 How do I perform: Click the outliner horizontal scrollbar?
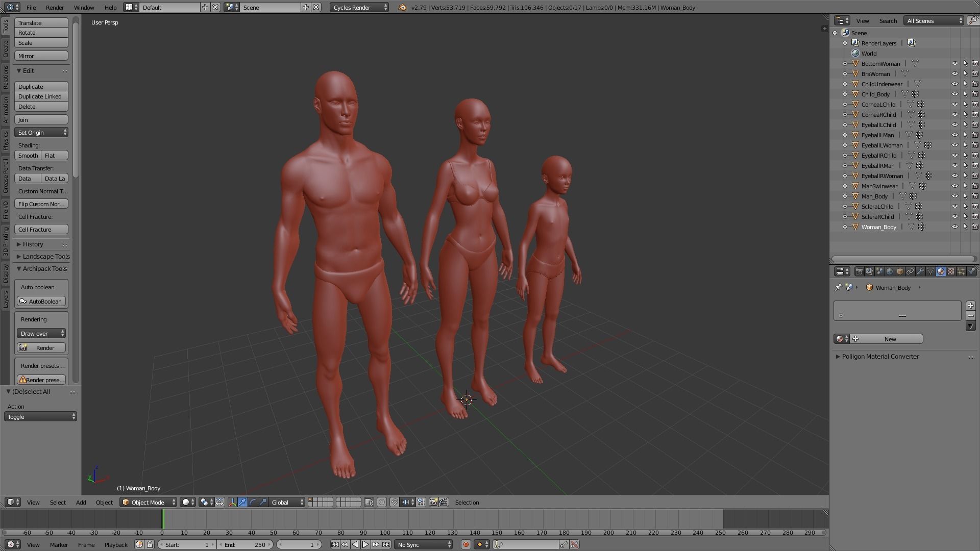point(903,259)
